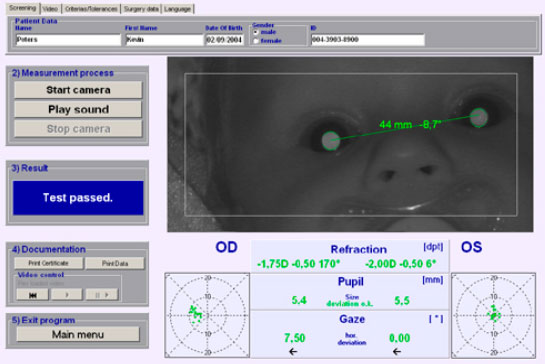Screen dimensions: 545x364
Task: Click the Gaze heading
Action: coord(352,319)
